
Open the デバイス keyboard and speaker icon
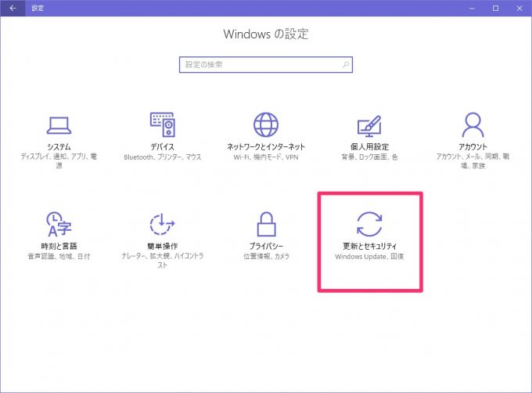[x=163, y=124]
